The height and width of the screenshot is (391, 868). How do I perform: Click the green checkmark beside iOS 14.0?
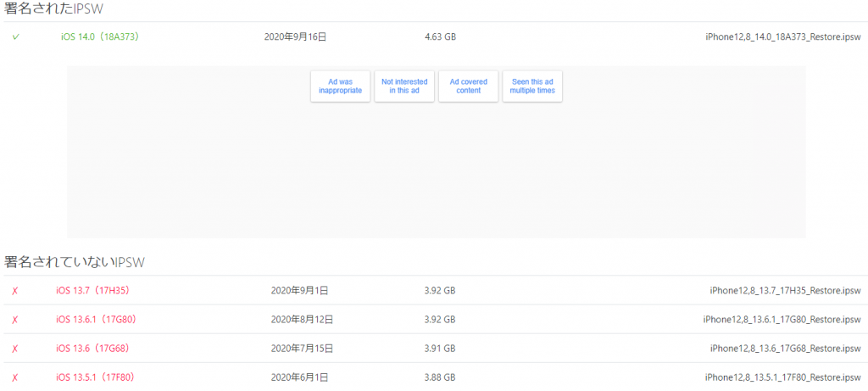coord(15,37)
